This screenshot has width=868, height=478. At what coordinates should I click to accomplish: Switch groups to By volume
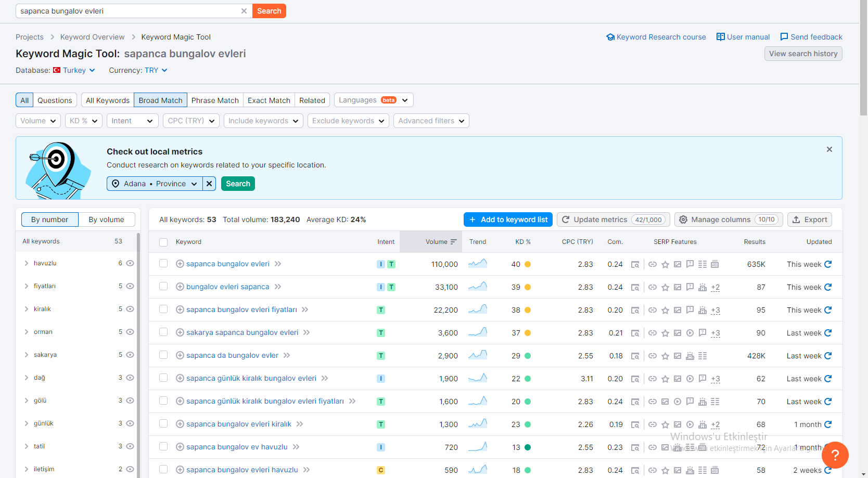(107, 219)
